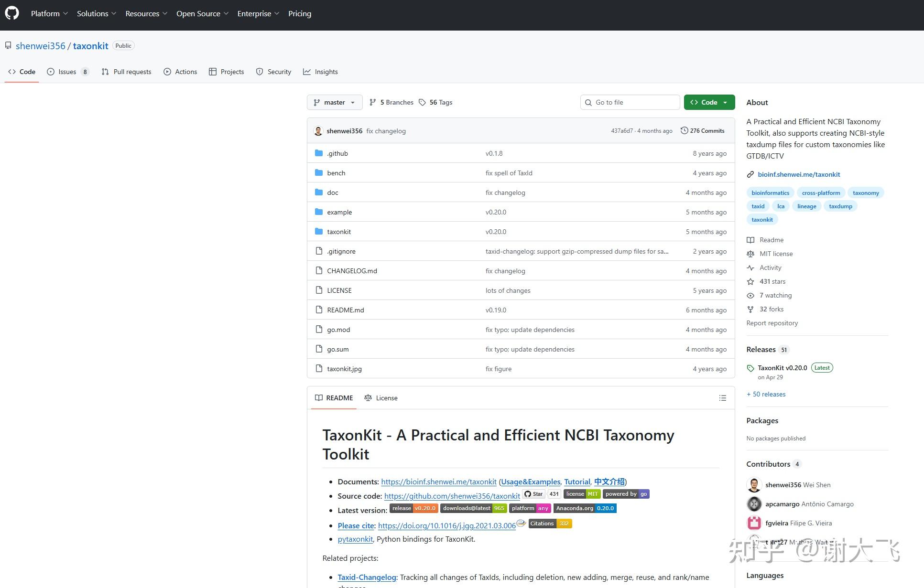Switch to the Issues tab
Screen dimensions: 924x588
point(67,72)
